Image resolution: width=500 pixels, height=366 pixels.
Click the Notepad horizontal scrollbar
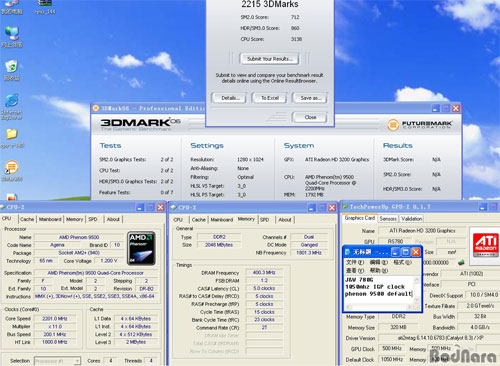tap(378, 307)
